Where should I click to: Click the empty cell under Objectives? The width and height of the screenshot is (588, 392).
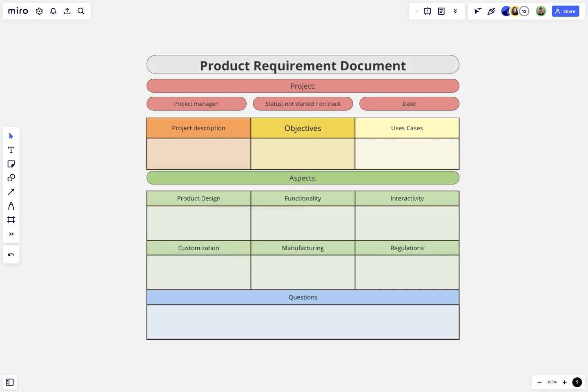(303, 154)
